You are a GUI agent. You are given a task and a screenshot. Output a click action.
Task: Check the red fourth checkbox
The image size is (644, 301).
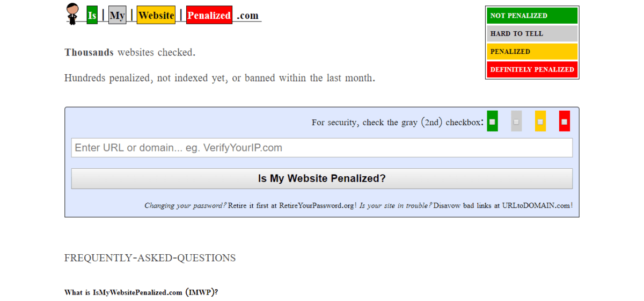tap(564, 122)
